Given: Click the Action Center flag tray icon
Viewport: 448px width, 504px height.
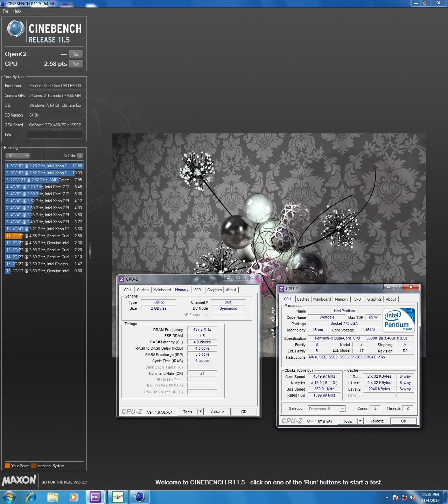Looking at the screenshot, I should (396, 497).
